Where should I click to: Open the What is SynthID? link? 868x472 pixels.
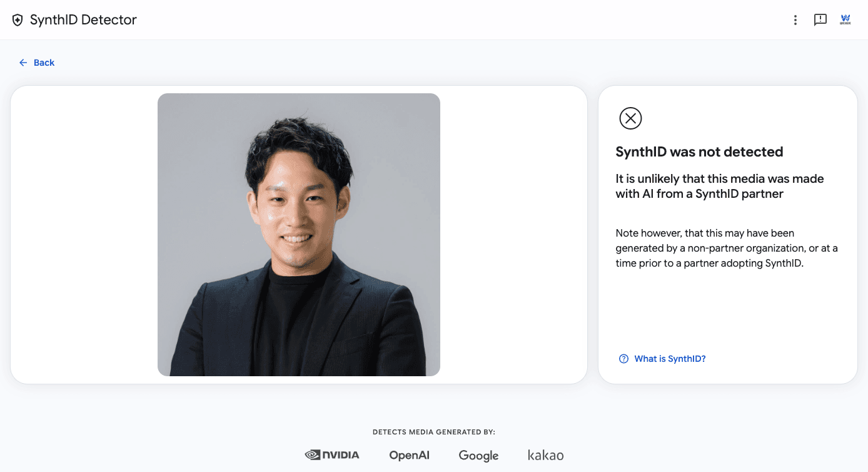pos(662,359)
